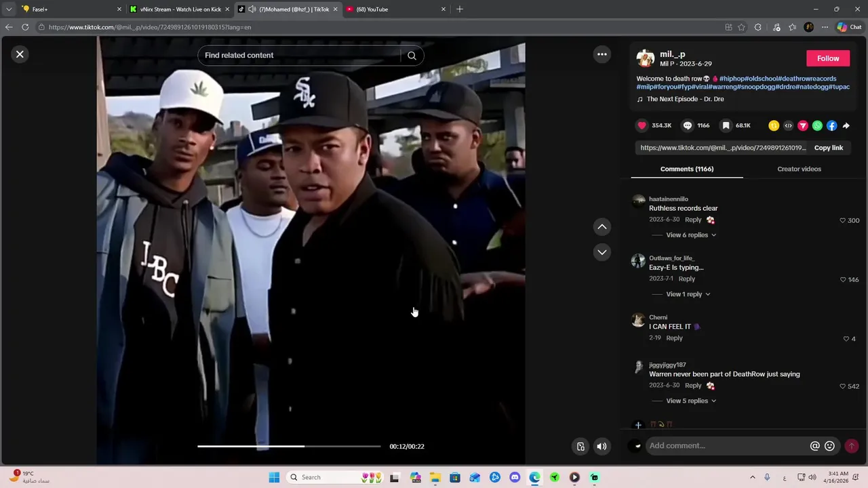Open comments via the speech bubble icon
This screenshot has width=868, height=488.
click(688, 125)
